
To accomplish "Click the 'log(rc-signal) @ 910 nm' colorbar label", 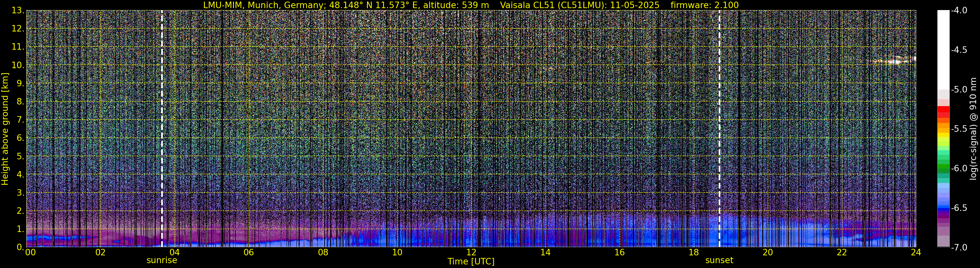I will click(973, 129).
